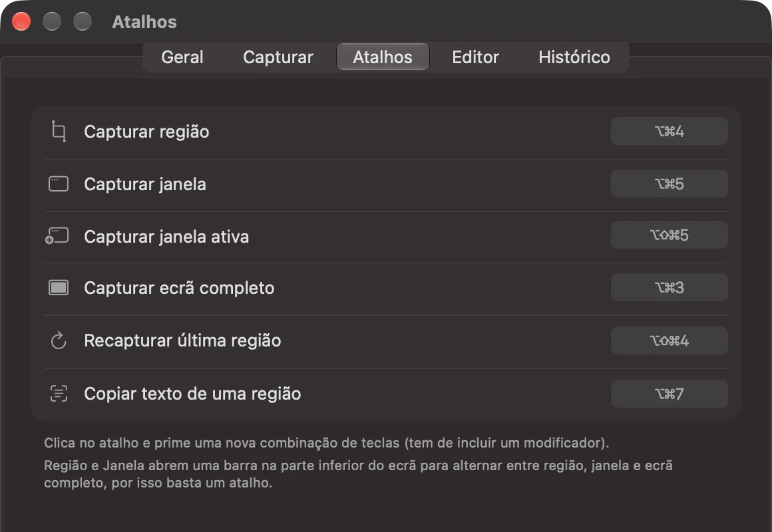The image size is (772, 532).
Task: Click the Recapturar última região label
Action: (x=182, y=340)
